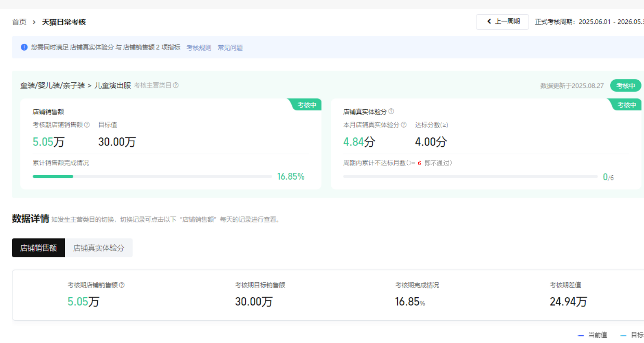Click help icon beside 本月店铺真实体验分
The height and width of the screenshot is (343, 644).
pos(404,125)
